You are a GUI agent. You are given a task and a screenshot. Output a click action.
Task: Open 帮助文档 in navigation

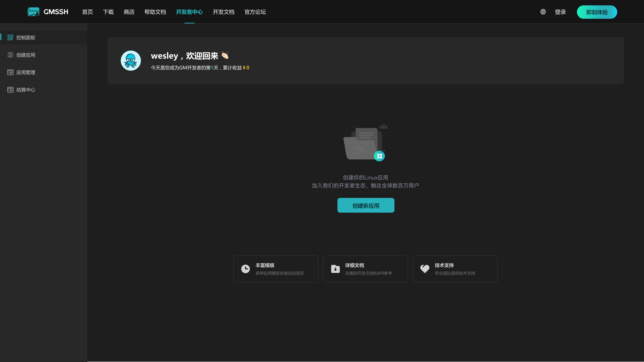pyautogui.click(x=155, y=12)
